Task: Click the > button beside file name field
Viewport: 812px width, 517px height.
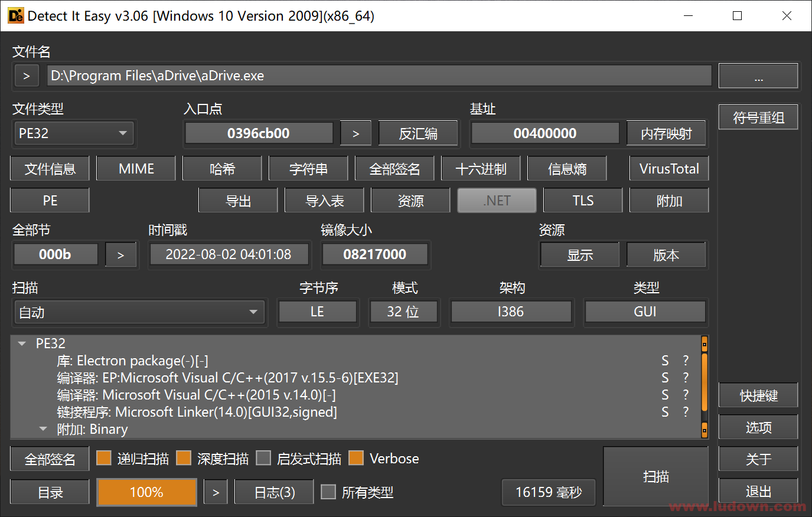Action: [27, 76]
